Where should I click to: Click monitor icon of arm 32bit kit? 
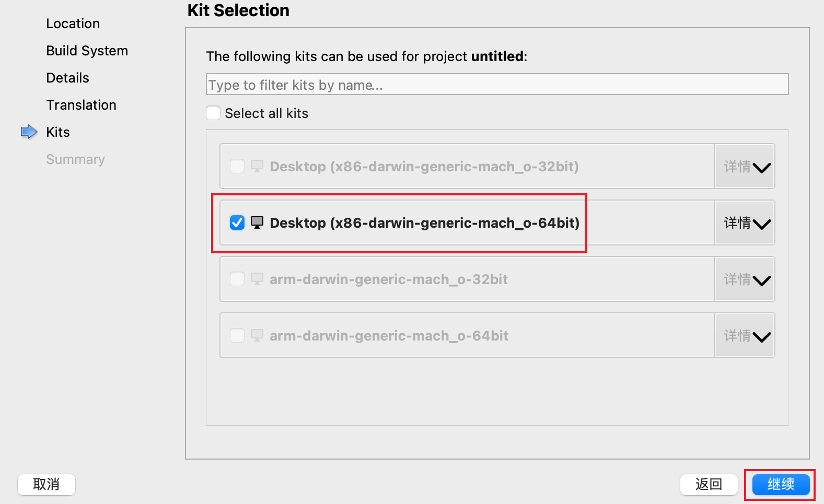click(257, 279)
